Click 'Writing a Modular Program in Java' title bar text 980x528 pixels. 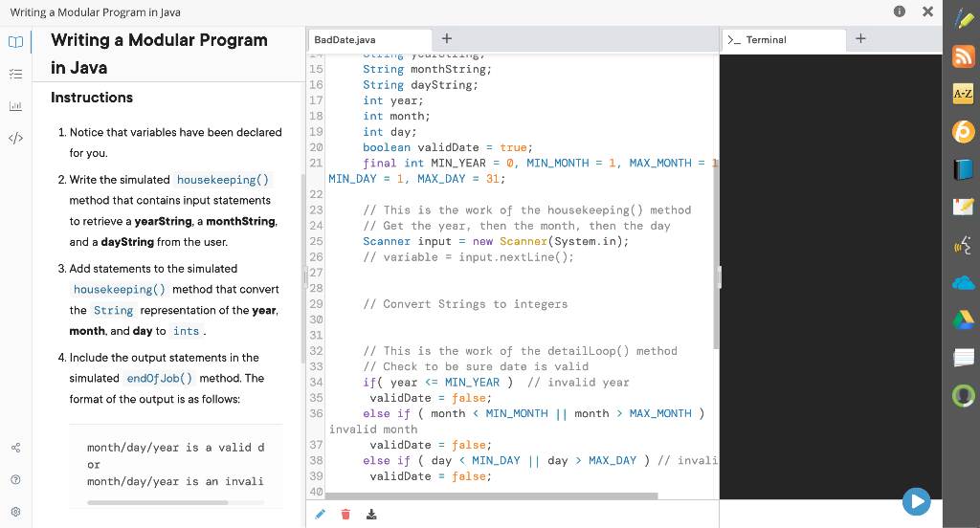tap(96, 12)
